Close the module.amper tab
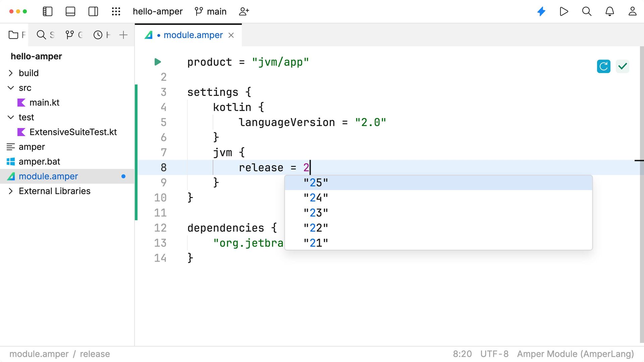This screenshot has width=644, height=362. pos(231,35)
